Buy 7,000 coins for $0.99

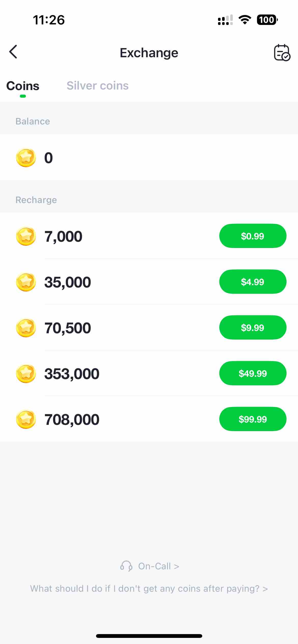coord(253,236)
